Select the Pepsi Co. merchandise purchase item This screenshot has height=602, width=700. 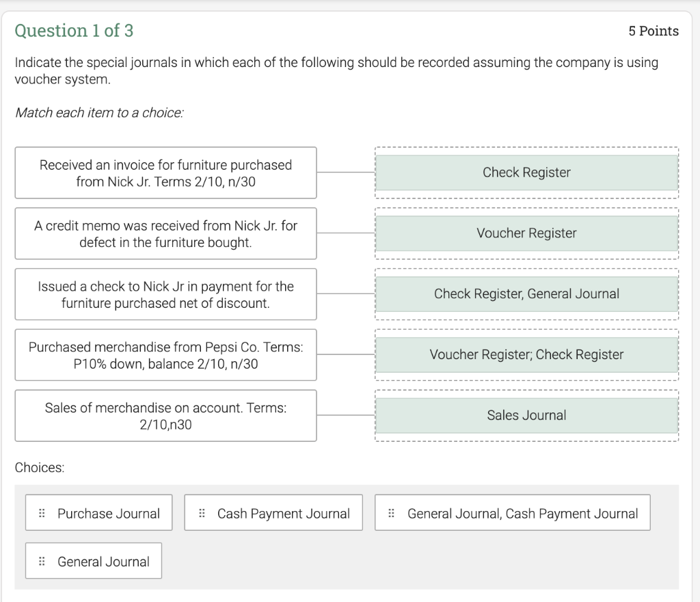point(165,355)
